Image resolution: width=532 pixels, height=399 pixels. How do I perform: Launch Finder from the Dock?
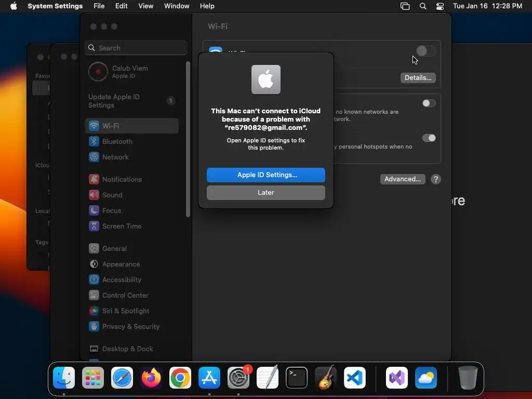[x=64, y=378]
